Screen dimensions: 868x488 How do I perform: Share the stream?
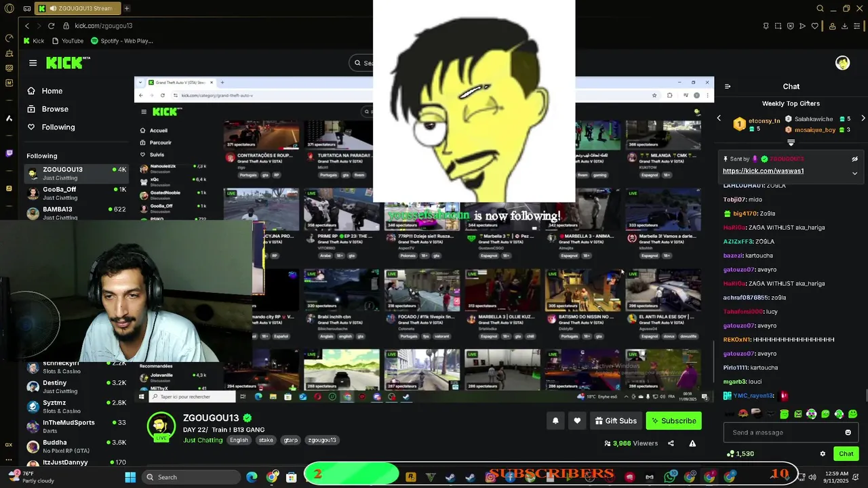click(671, 443)
